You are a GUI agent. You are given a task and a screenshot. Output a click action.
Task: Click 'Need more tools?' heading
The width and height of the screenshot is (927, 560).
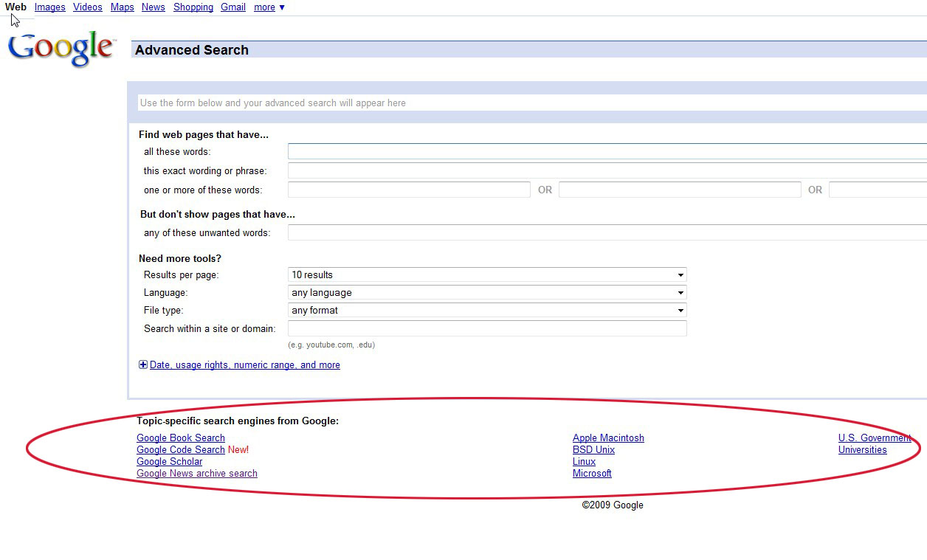180,259
